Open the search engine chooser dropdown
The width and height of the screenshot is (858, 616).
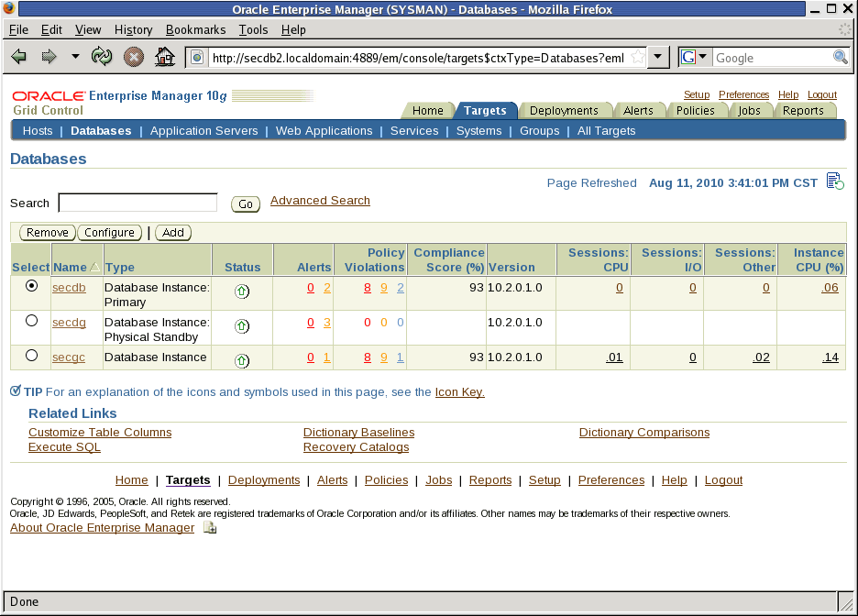[x=702, y=57]
